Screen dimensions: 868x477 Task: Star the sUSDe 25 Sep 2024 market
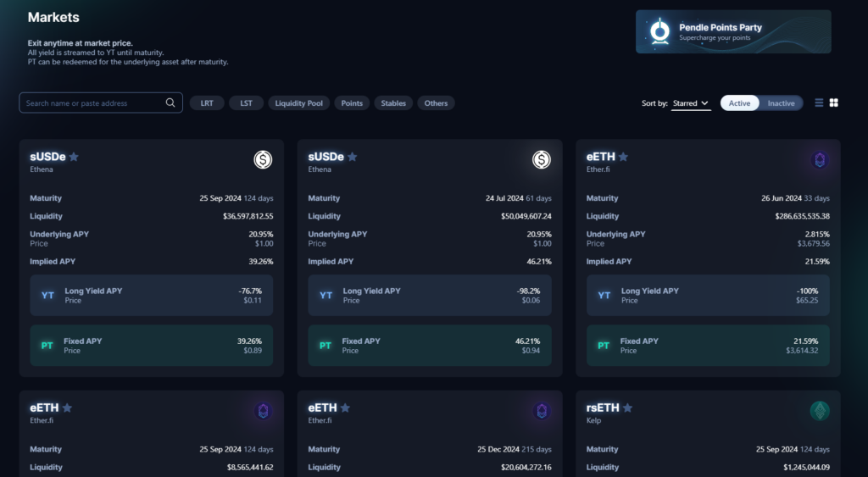[74, 157]
